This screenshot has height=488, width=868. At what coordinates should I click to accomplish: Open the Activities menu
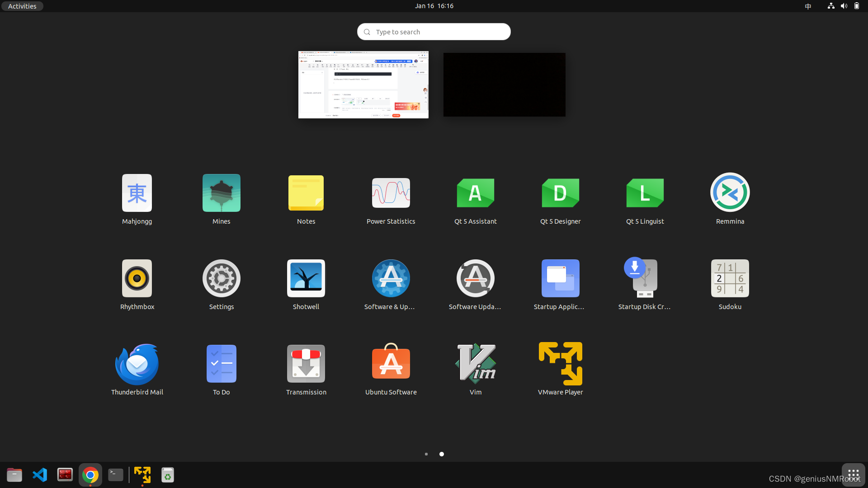(22, 6)
